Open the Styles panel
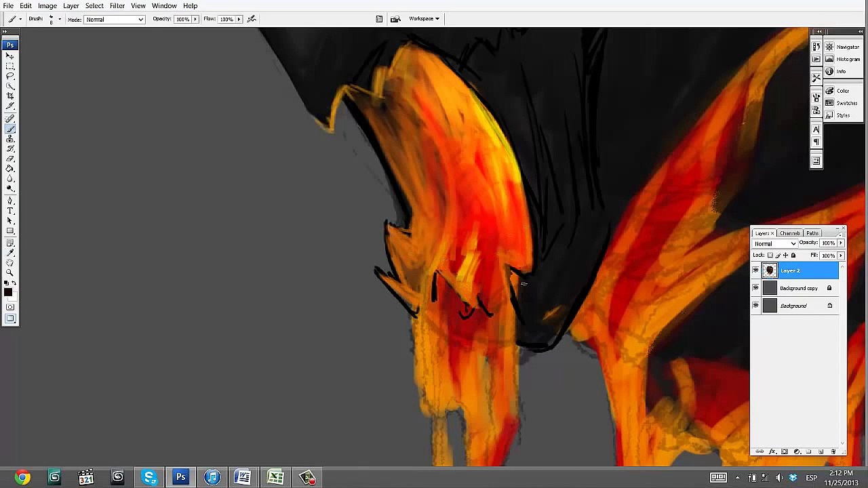 tap(837, 115)
